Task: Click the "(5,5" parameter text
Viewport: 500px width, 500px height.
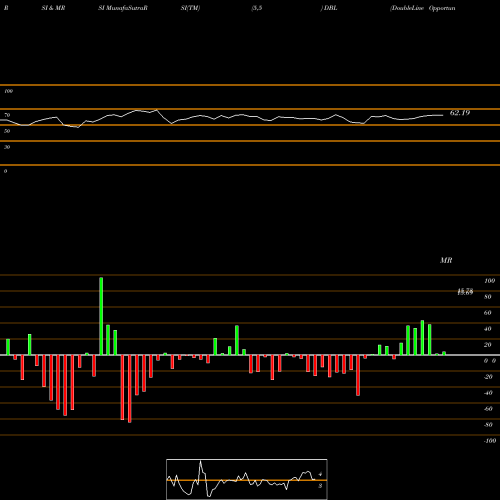Action: tap(257, 8)
